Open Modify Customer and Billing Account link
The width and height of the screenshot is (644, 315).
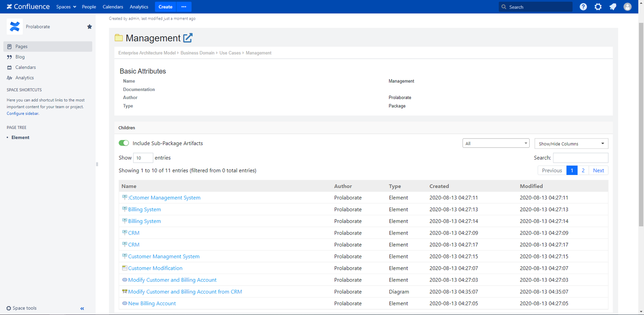click(x=172, y=280)
